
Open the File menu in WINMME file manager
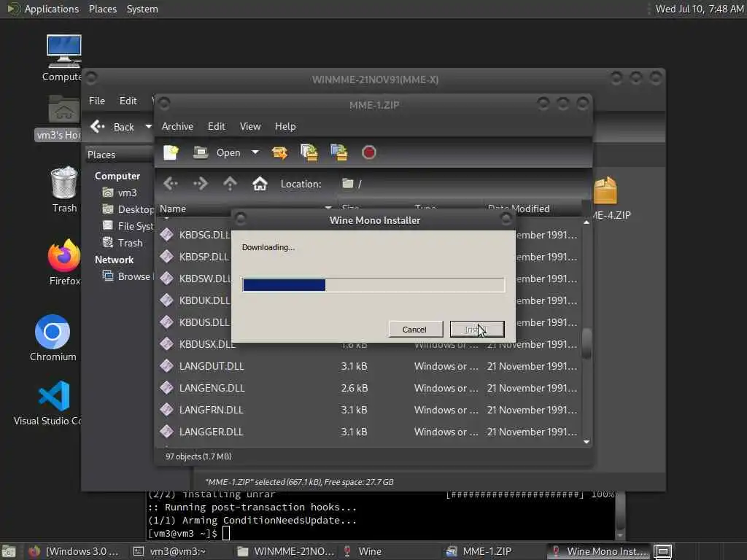tap(97, 101)
